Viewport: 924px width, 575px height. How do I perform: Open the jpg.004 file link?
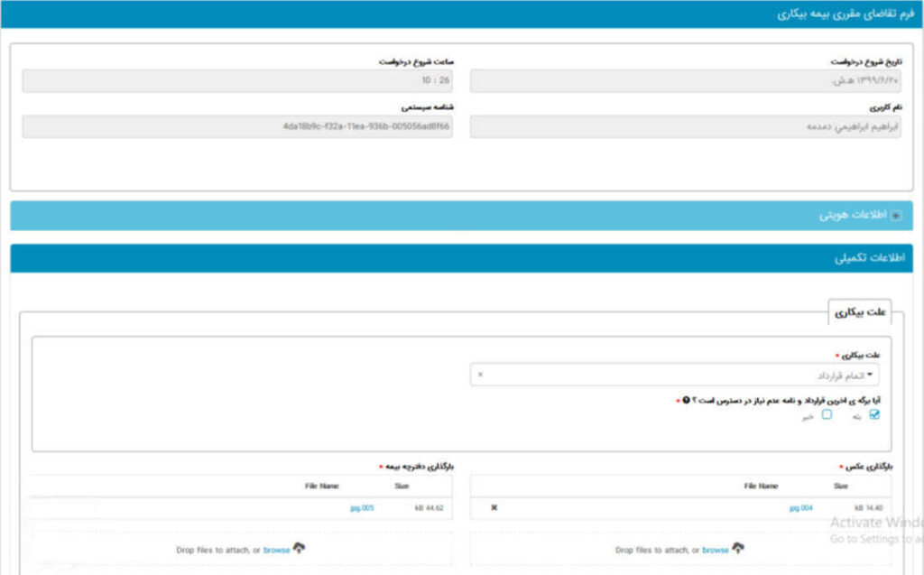[x=801, y=508]
